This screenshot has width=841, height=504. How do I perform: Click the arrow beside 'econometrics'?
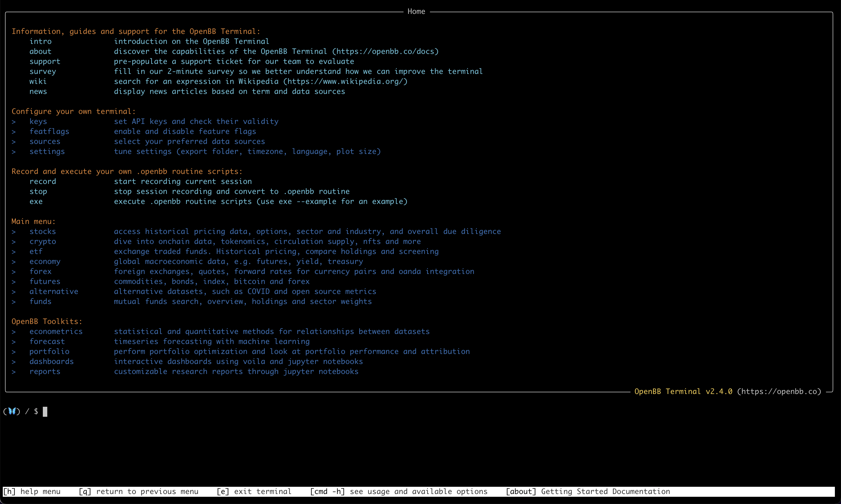pos(14,331)
